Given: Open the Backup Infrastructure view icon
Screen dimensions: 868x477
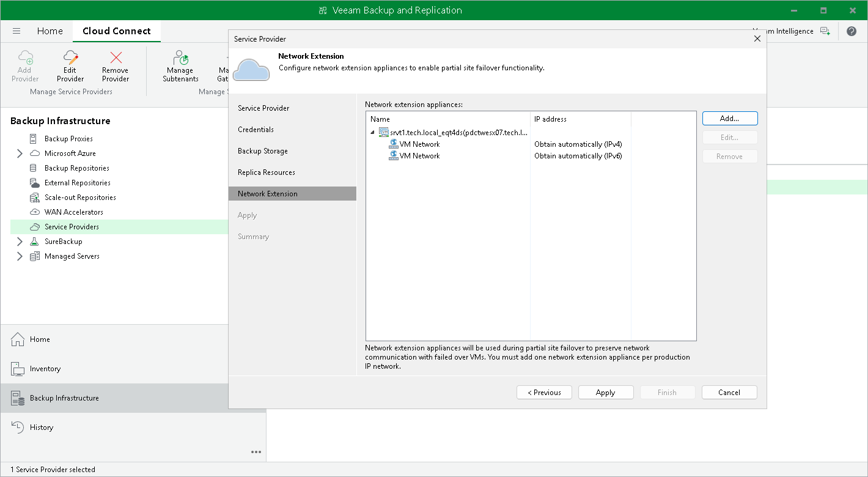Looking at the screenshot, I should pyautogui.click(x=18, y=398).
